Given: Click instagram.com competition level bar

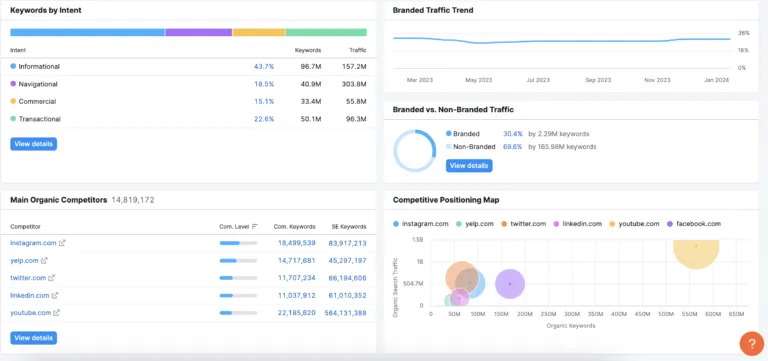Looking at the screenshot, I should [x=238, y=243].
